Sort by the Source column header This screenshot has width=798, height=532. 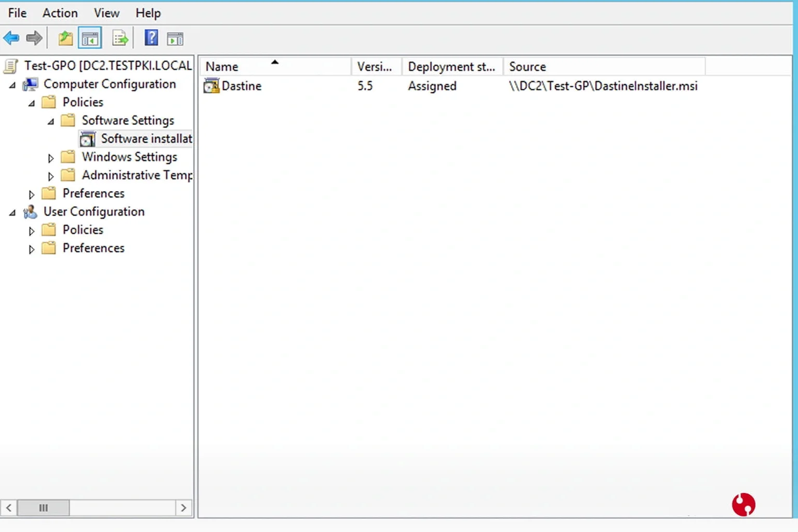pos(604,66)
